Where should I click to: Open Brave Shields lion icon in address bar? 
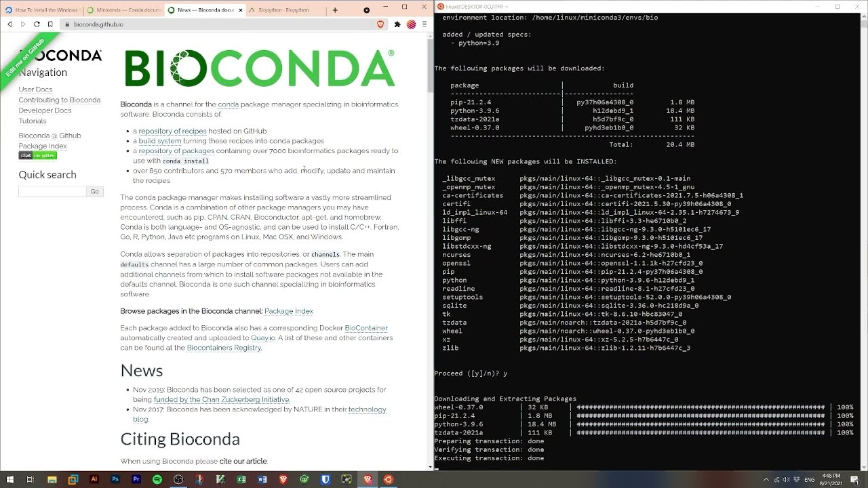(380, 24)
